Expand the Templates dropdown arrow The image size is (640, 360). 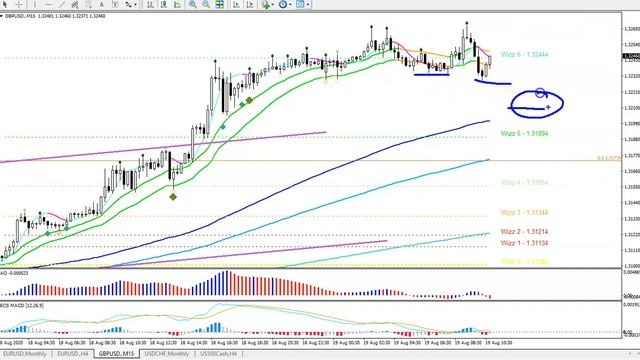[x=308, y=5]
